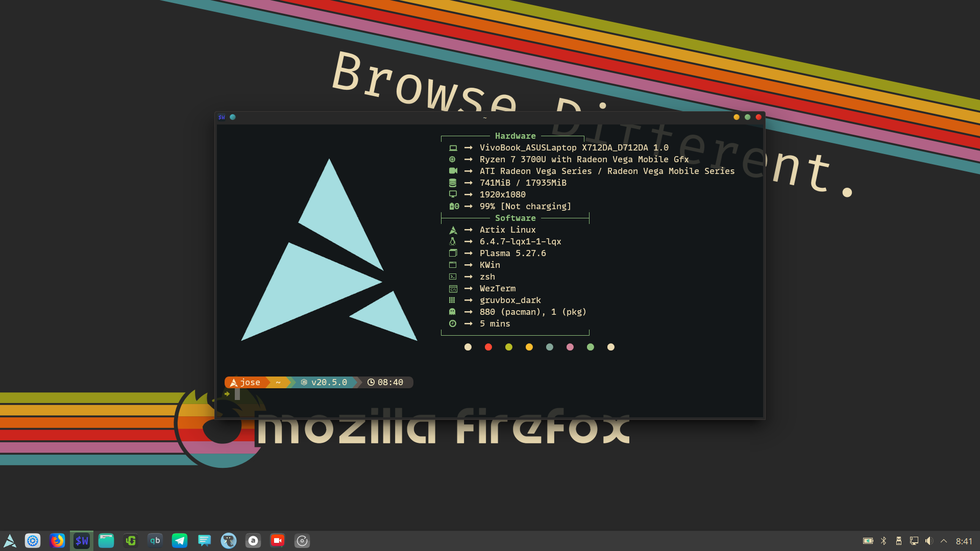The height and width of the screenshot is (551, 980).
Task: Open the Bluetooth tray icon
Action: [x=884, y=541]
